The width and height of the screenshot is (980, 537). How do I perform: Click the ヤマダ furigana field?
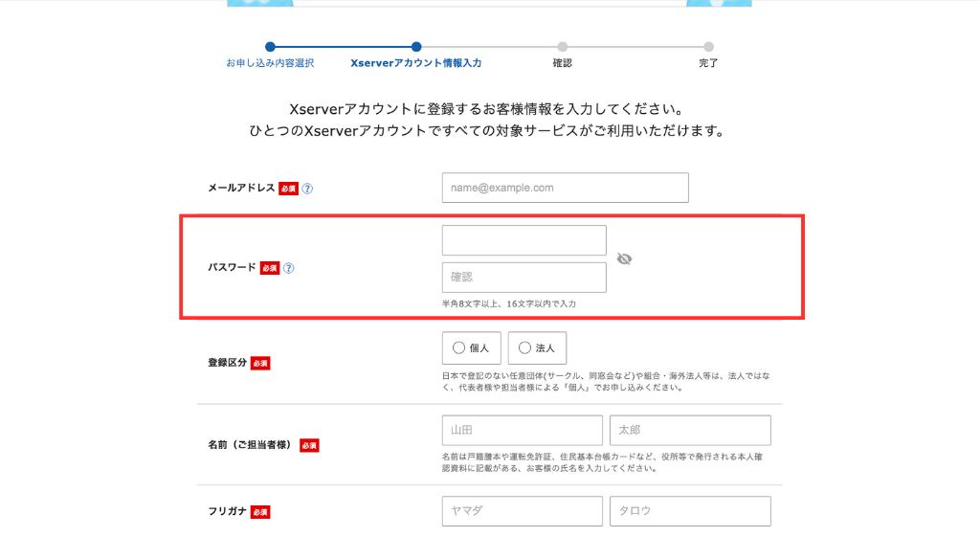pos(522,511)
